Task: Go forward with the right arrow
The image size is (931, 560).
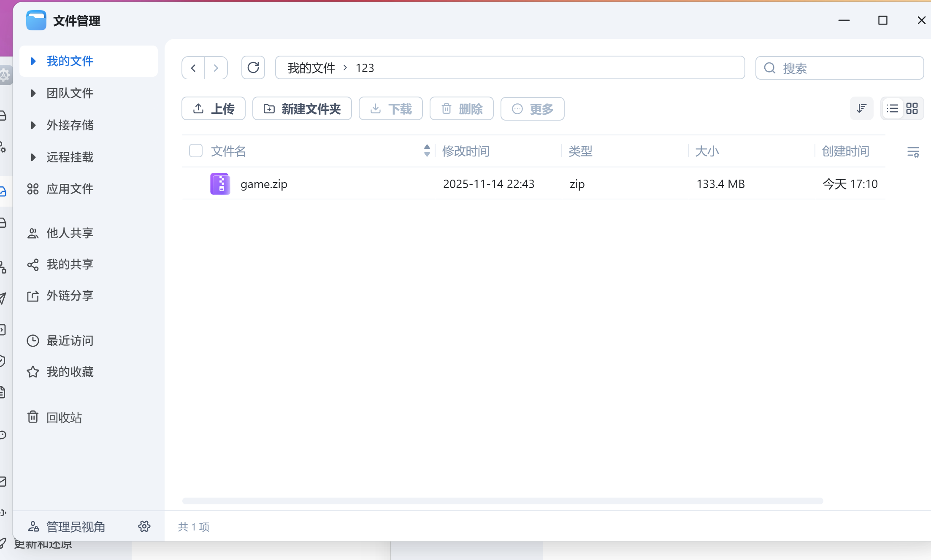Action: coord(216,67)
